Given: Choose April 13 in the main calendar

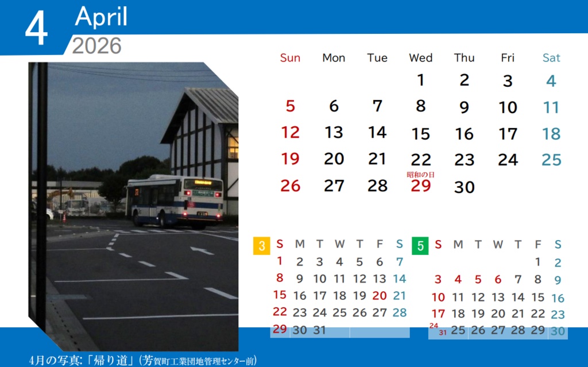Looking at the screenshot, I should click(334, 133).
